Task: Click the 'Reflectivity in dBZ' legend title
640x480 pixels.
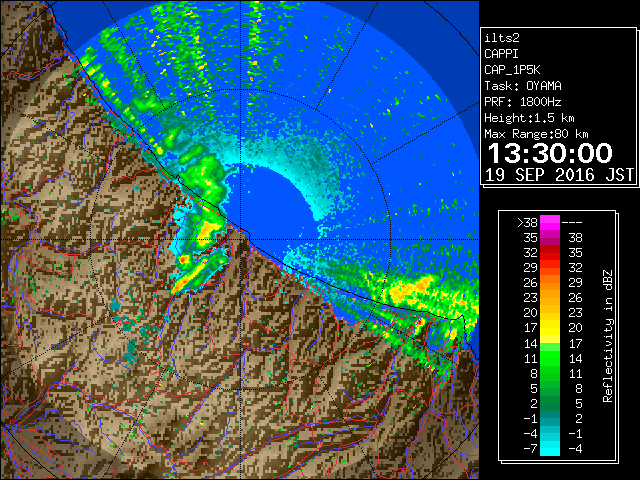Action: pos(608,336)
